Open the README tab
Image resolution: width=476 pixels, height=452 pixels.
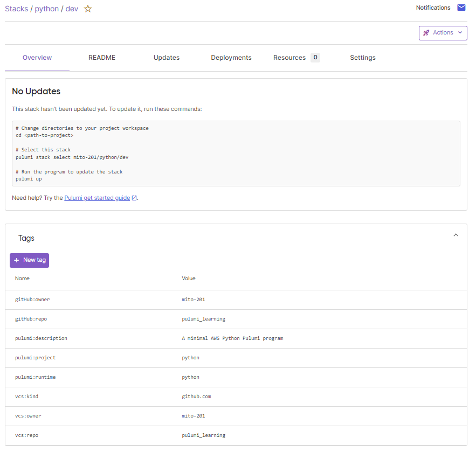point(102,58)
